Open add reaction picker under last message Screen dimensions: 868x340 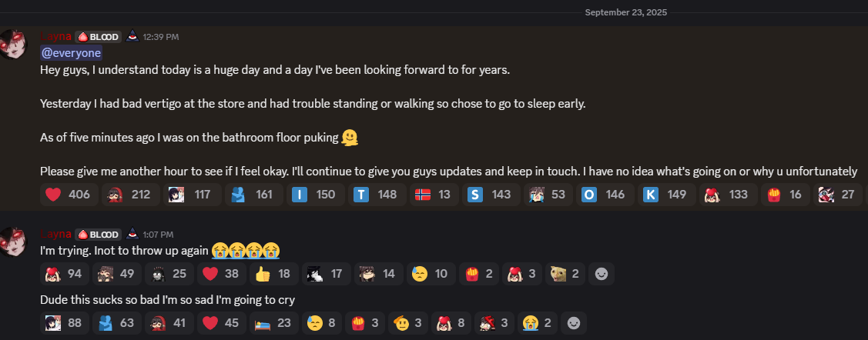point(574,323)
